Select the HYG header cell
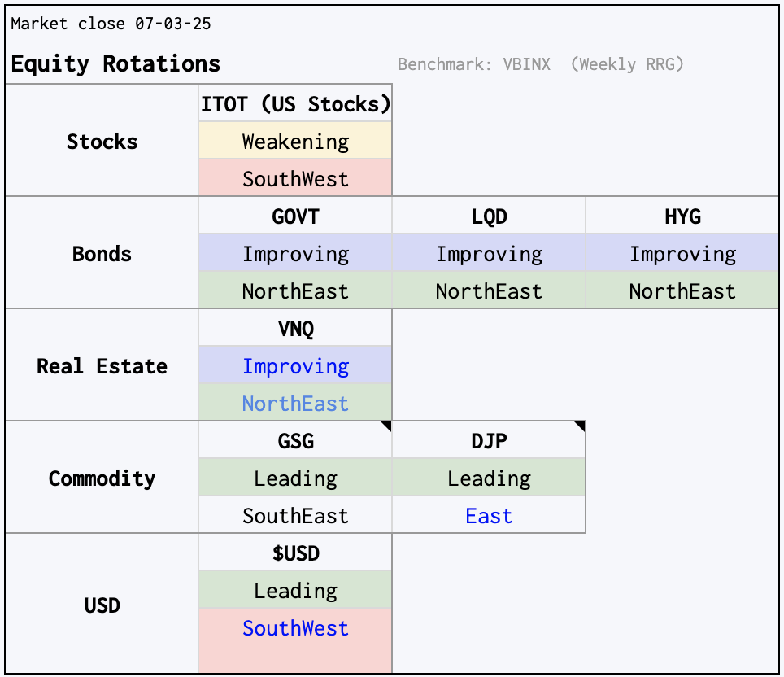The height and width of the screenshot is (677, 784). [682, 216]
